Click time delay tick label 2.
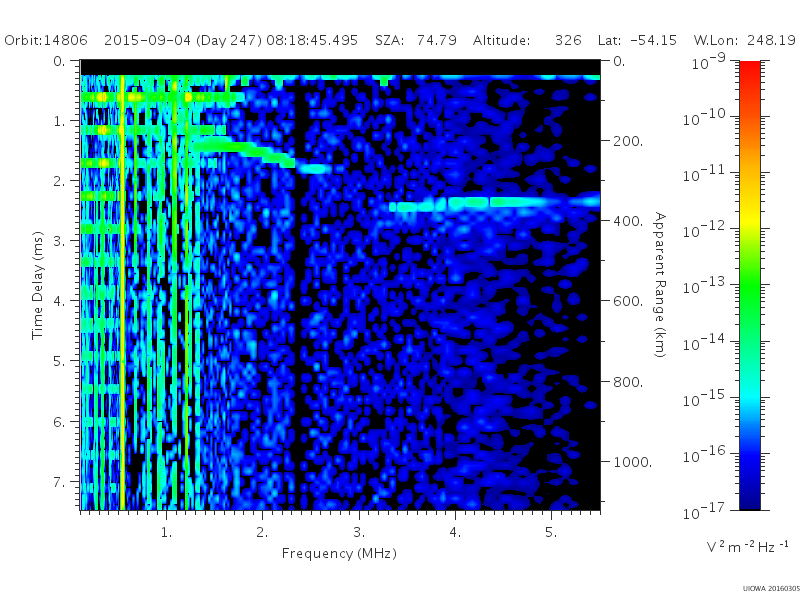Screen dimensions: 800x600 [x=60, y=182]
